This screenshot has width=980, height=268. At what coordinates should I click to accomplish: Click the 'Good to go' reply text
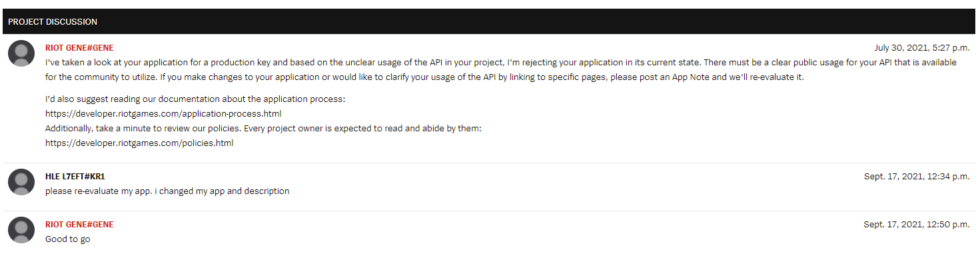click(68, 239)
